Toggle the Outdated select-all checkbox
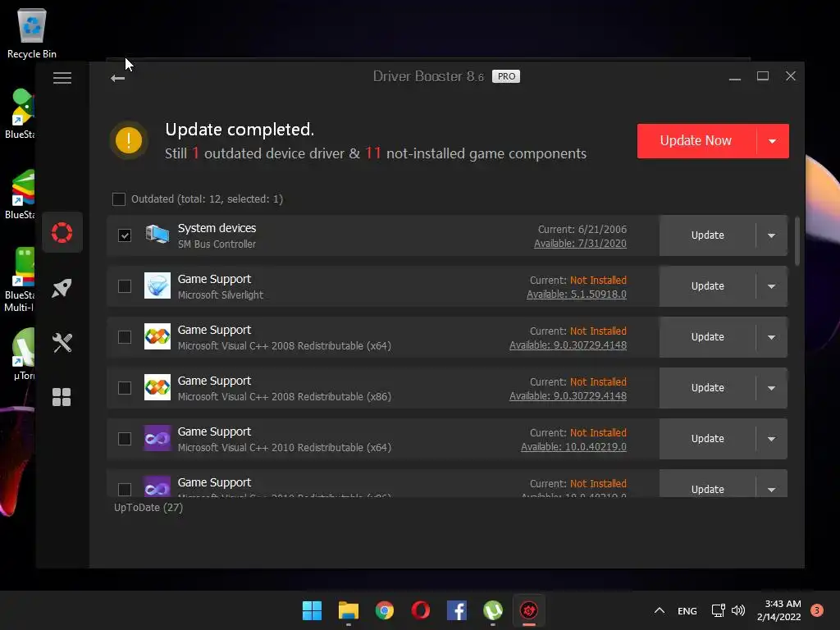 pyautogui.click(x=119, y=199)
